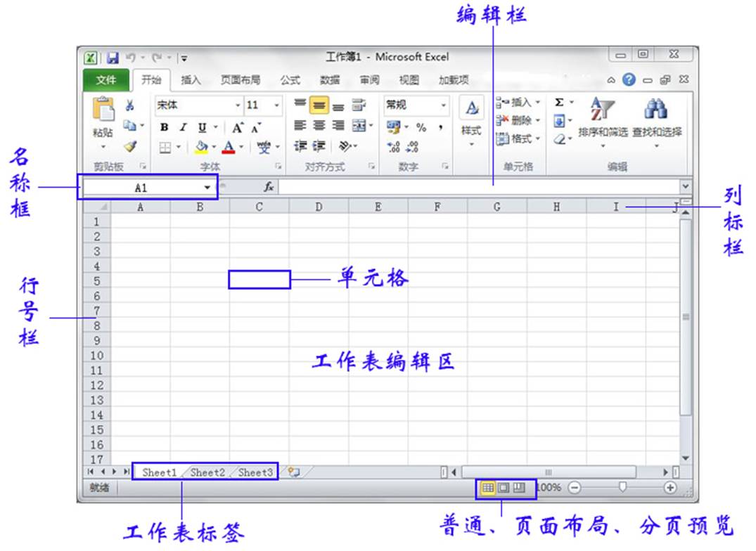The width and height of the screenshot is (756, 551).
Task: Click the Align Text Left icon
Action: pos(300,126)
